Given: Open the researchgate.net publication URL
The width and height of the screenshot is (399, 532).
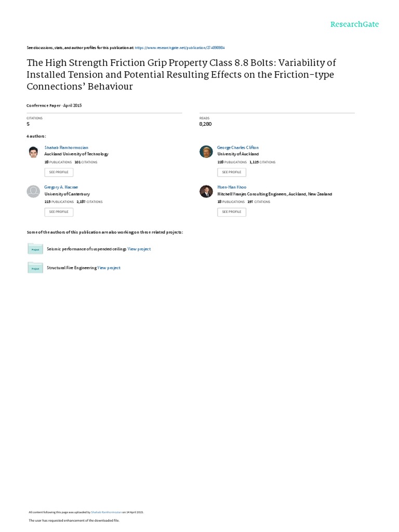Looking at the screenshot, I should [179, 47].
